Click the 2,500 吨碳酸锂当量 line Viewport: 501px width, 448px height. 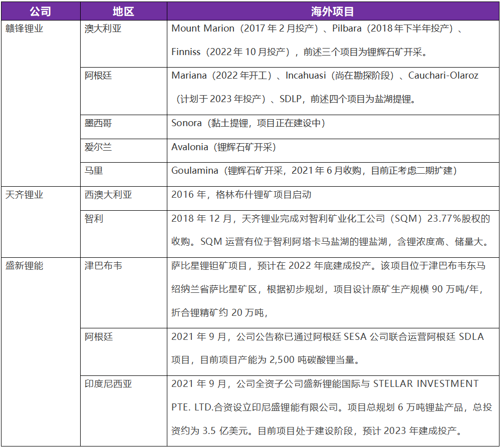pyautogui.click(x=266, y=360)
